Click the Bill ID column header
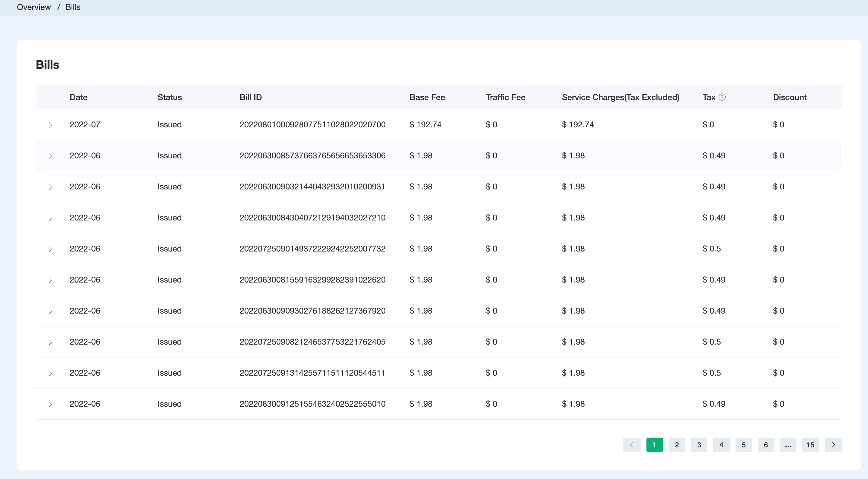This screenshot has height=479, width=868. [250, 97]
